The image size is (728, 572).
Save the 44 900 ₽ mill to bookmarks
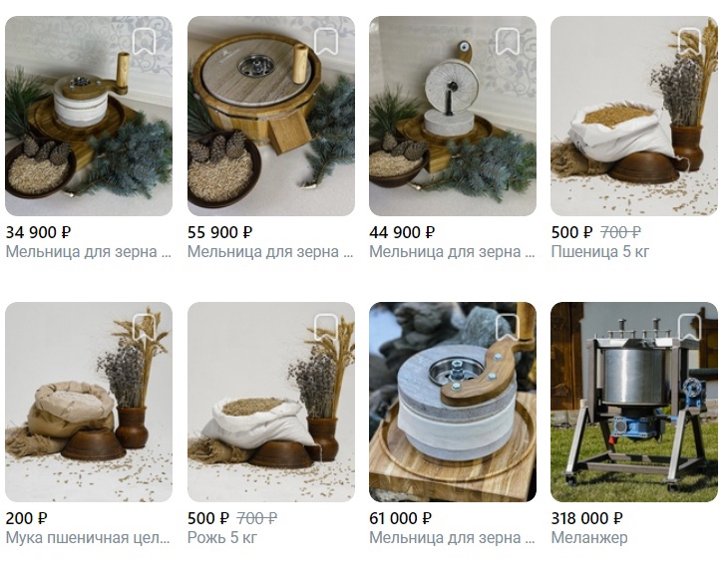coord(508,41)
